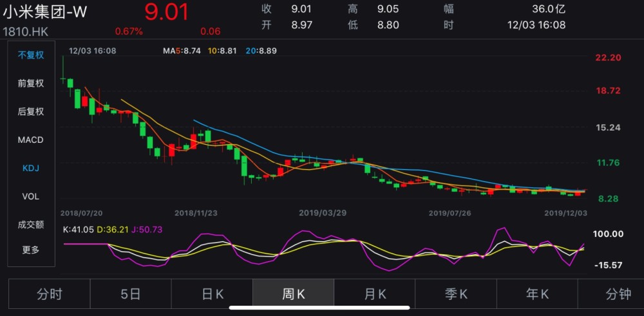Select 不复权 no-adjustment price mode
The width and height of the screenshot is (644, 316).
31,55
